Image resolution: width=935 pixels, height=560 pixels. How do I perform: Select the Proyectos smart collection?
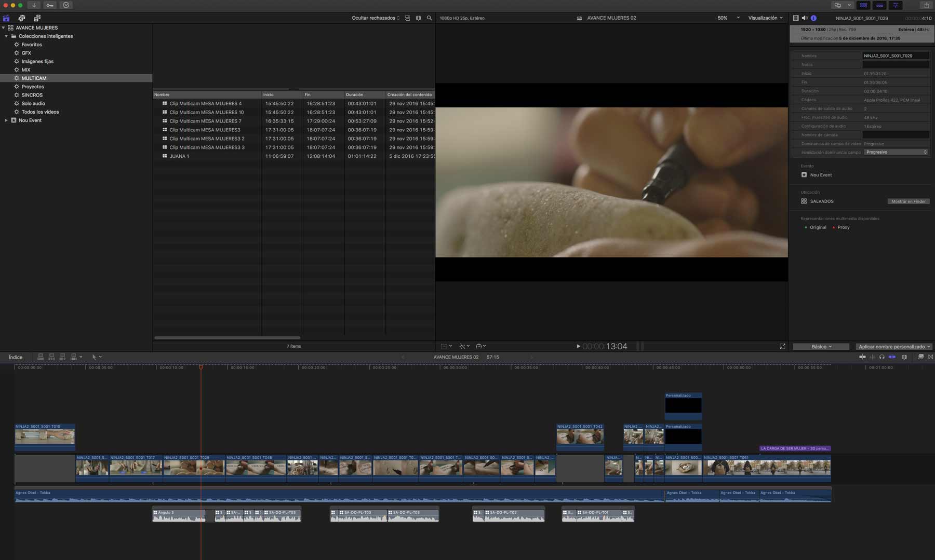[32, 87]
